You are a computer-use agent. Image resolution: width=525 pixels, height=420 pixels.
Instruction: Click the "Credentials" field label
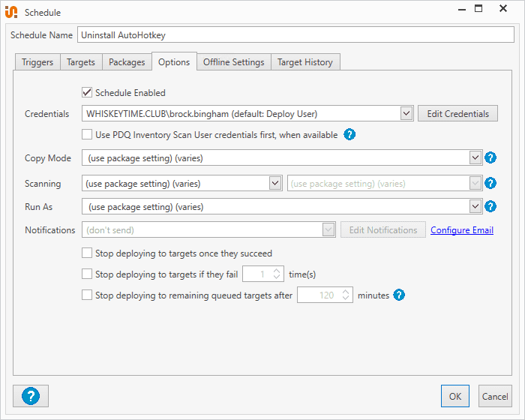(46, 114)
